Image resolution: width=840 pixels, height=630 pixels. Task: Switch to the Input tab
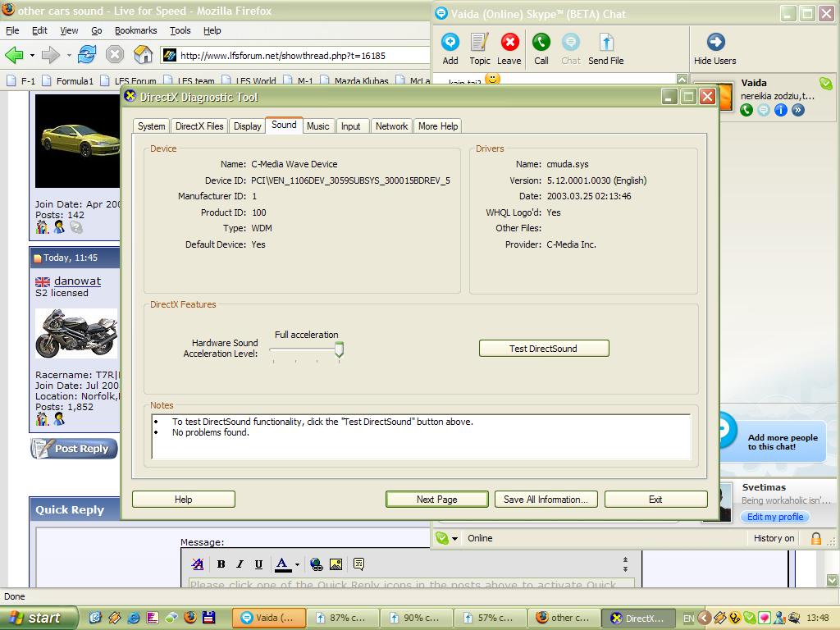coord(351,126)
